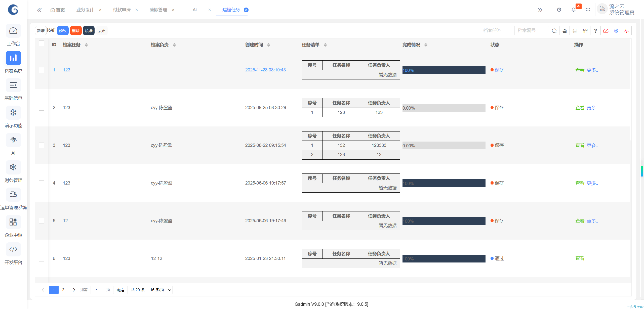
Task: Open 运单管理系统 truck icon in sidebar
Action: pos(13,195)
